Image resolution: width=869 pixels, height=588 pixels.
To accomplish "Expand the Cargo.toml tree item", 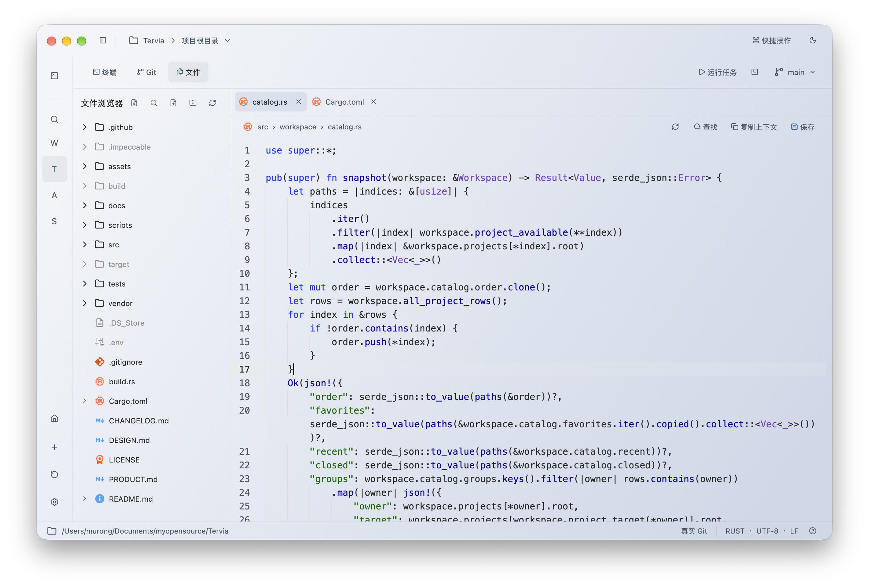I will pos(85,401).
